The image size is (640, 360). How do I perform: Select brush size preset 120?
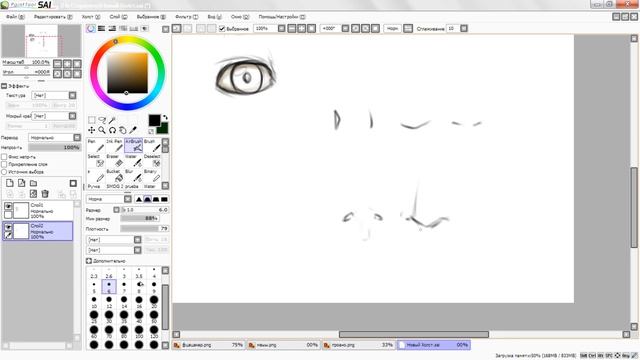[154, 332]
